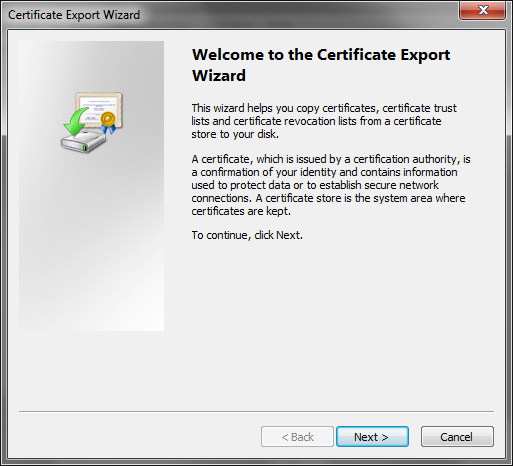Advance the wizard with Next >
513x466 pixels.
(x=372, y=437)
